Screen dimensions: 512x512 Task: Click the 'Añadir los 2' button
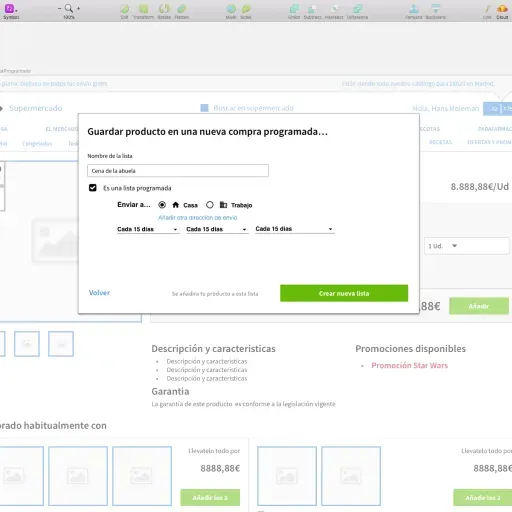(483, 498)
